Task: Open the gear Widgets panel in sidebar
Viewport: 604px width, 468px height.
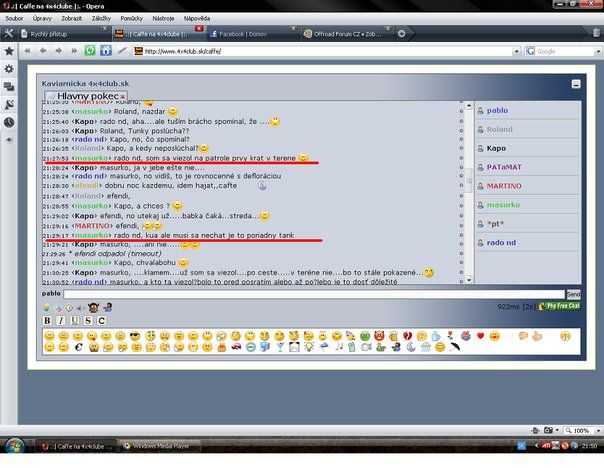Action: click(9, 69)
